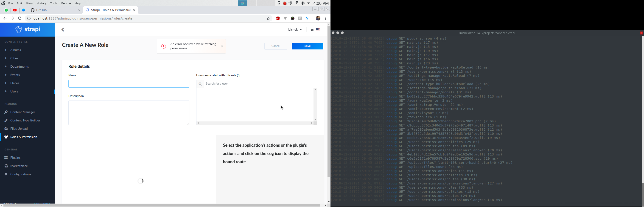
Task: Focus the role Name input field
Action: [x=129, y=84]
